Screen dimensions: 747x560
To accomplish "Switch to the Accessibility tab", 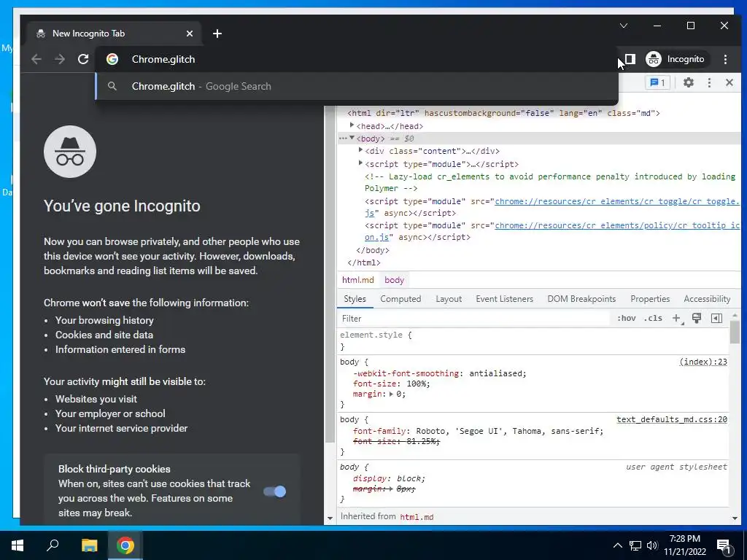I will (x=707, y=299).
